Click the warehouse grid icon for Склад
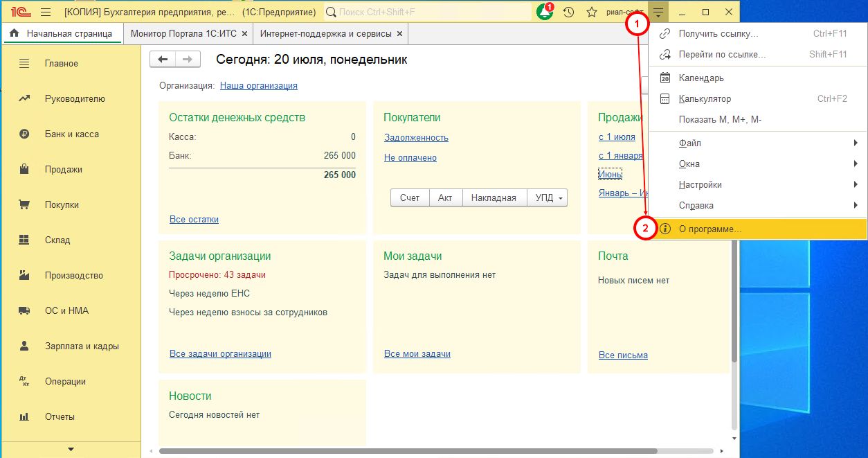This screenshot has width=868, height=458. click(x=24, y=240)
